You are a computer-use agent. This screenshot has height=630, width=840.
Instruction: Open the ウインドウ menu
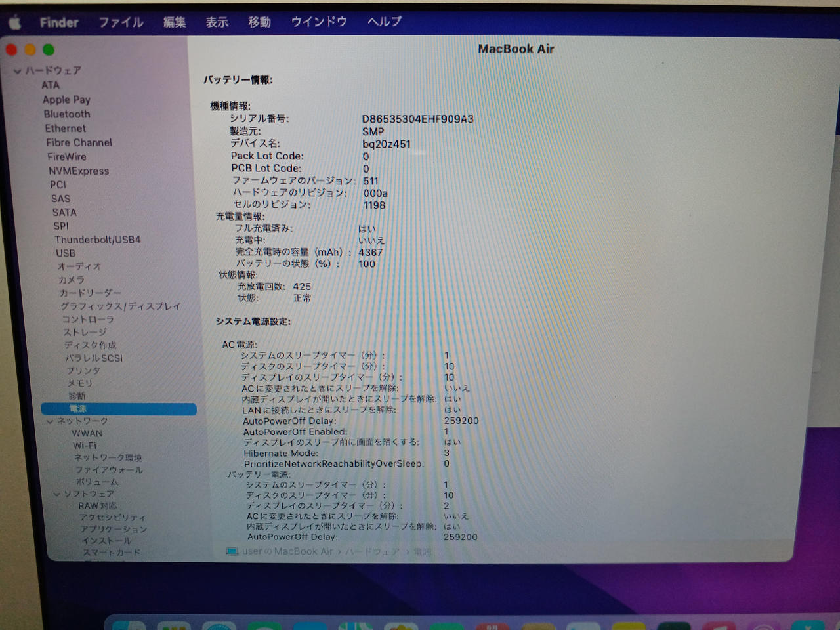(x=319, y=22)
